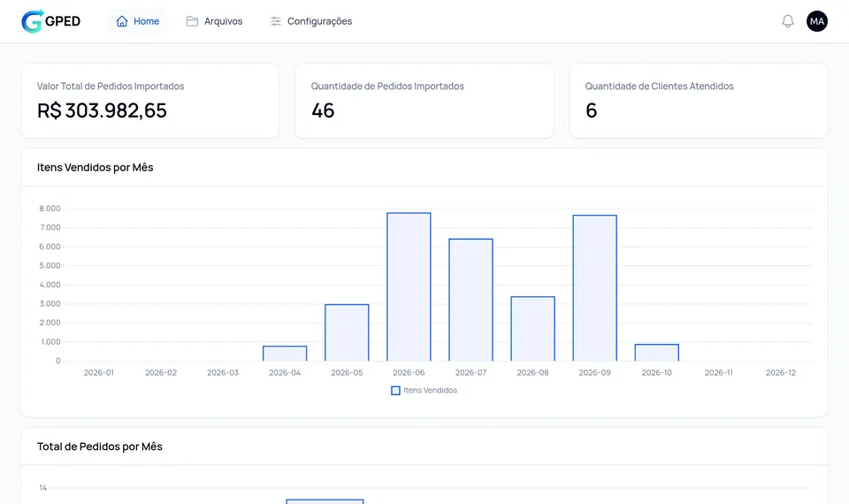
Task: Click the 2026-03 axis label
Action: click(223, 372)
